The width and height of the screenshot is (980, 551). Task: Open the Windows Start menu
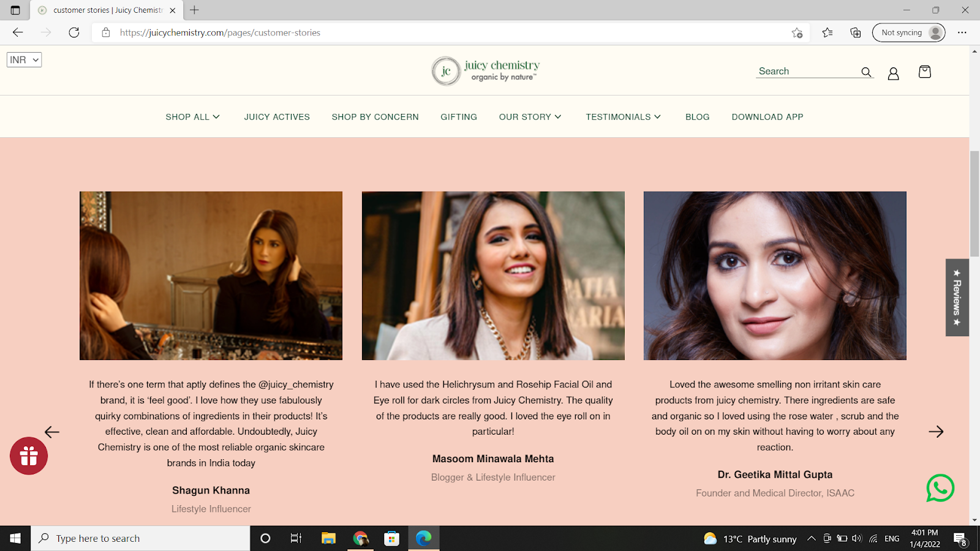(x=15, y=538)
